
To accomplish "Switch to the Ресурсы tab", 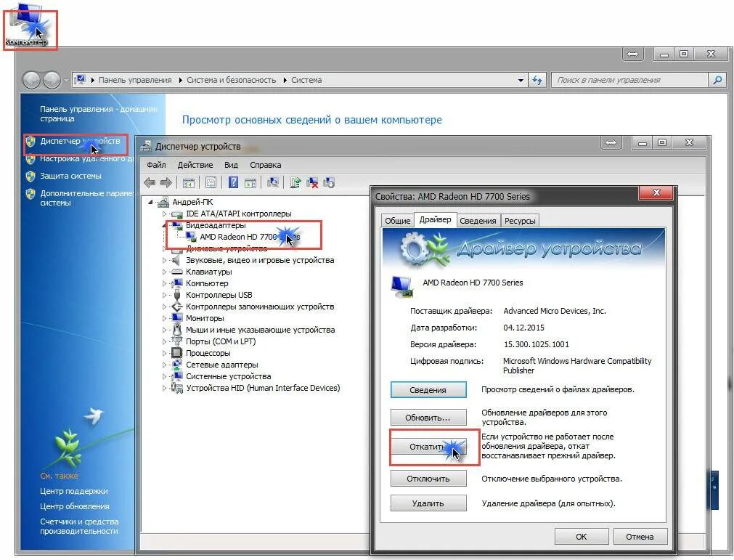I will coord(520,221).
